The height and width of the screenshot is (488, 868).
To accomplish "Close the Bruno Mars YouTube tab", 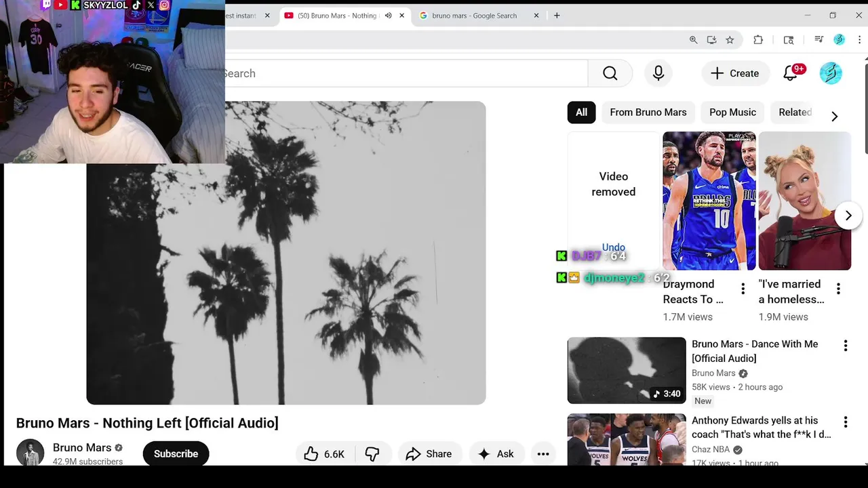I will [401, 16].
